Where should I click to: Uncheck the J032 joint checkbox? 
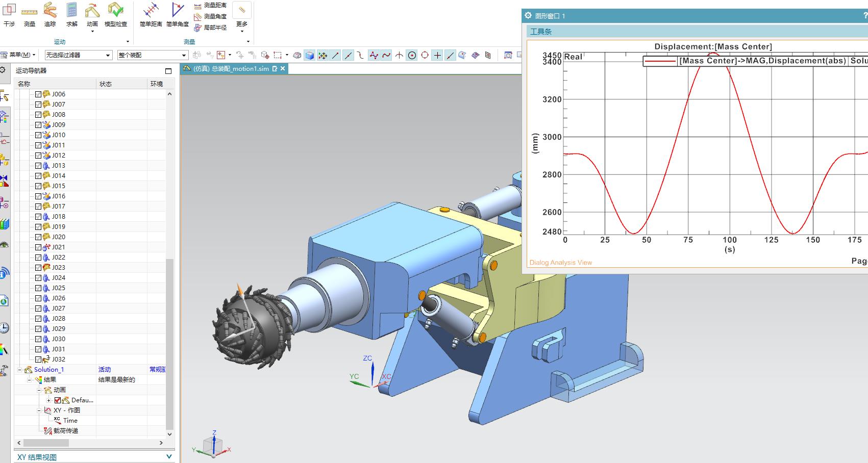tap(38, 359)
